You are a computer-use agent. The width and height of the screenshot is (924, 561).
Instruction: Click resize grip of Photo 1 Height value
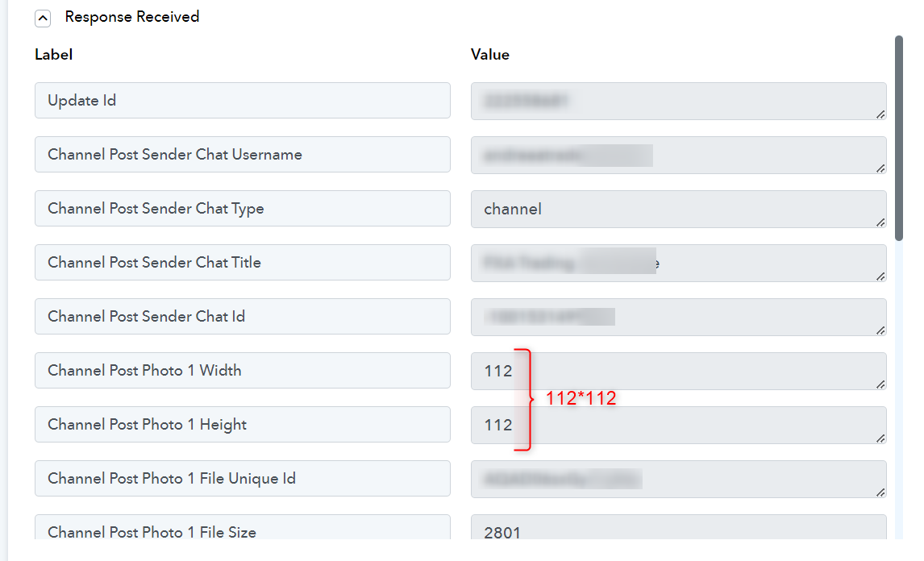coord(880,438)
